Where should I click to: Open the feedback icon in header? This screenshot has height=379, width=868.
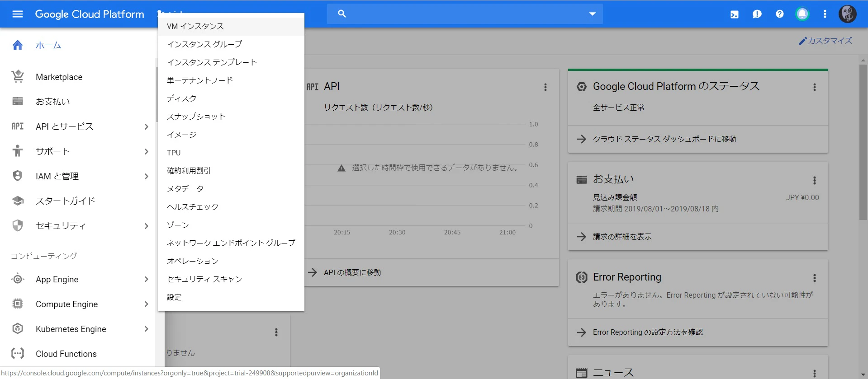(757, 14)
